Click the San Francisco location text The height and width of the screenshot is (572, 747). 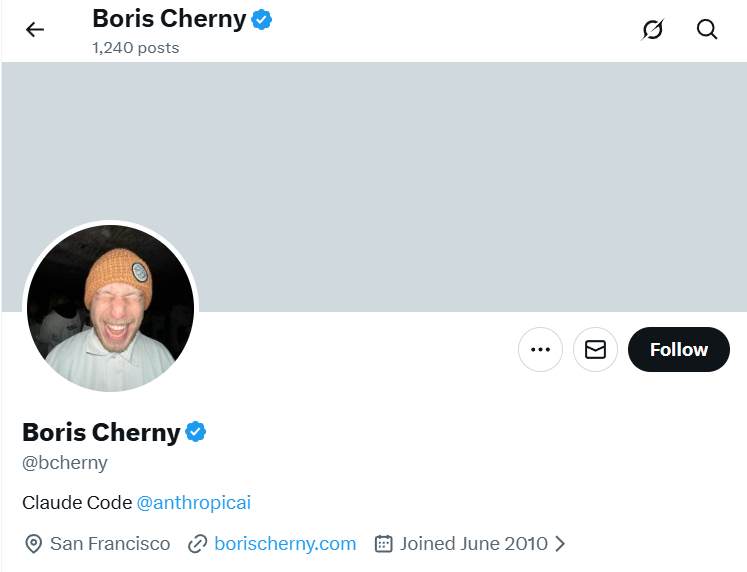click(110, 544)
